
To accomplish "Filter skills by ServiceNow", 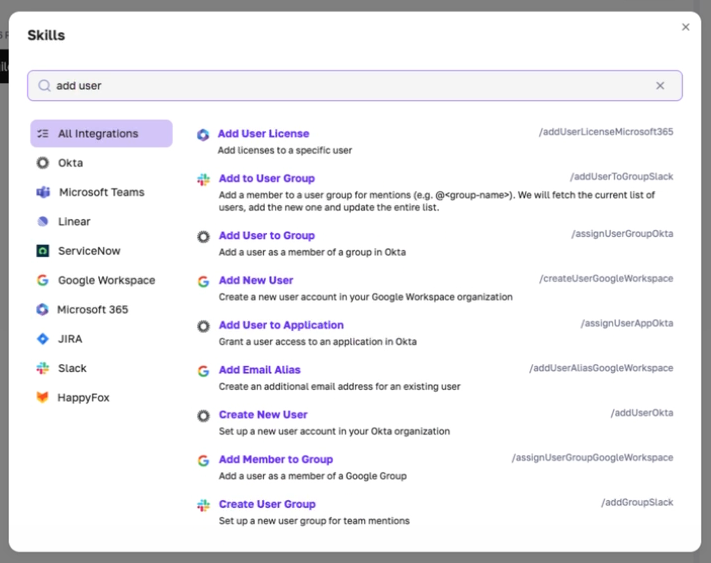I will [89, 251].
